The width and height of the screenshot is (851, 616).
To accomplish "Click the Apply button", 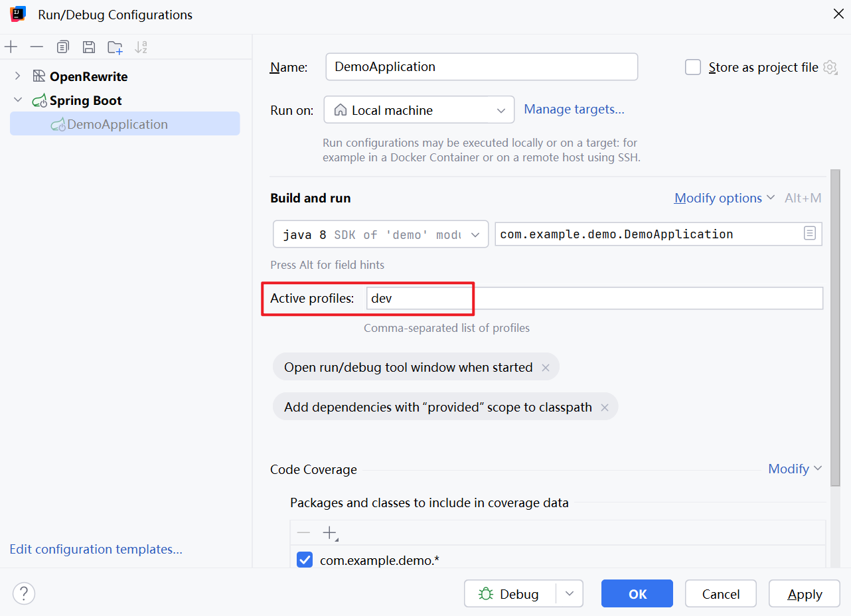I will tap(805, 593).
